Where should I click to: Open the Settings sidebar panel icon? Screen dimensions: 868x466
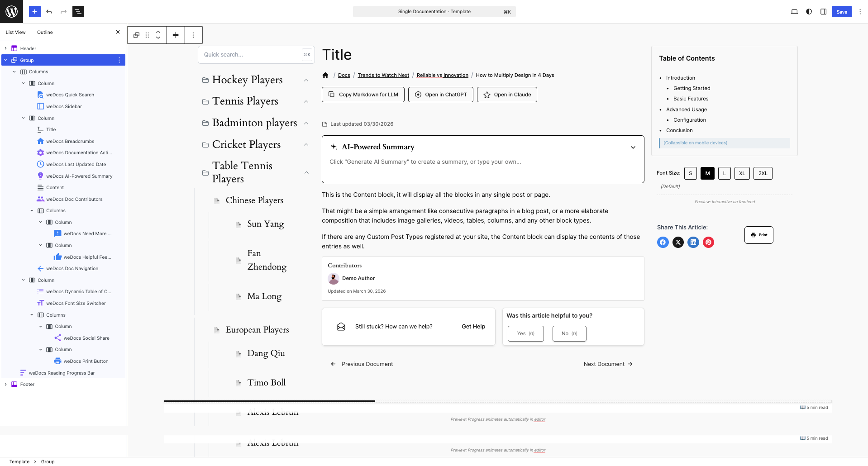click(823, 11)
